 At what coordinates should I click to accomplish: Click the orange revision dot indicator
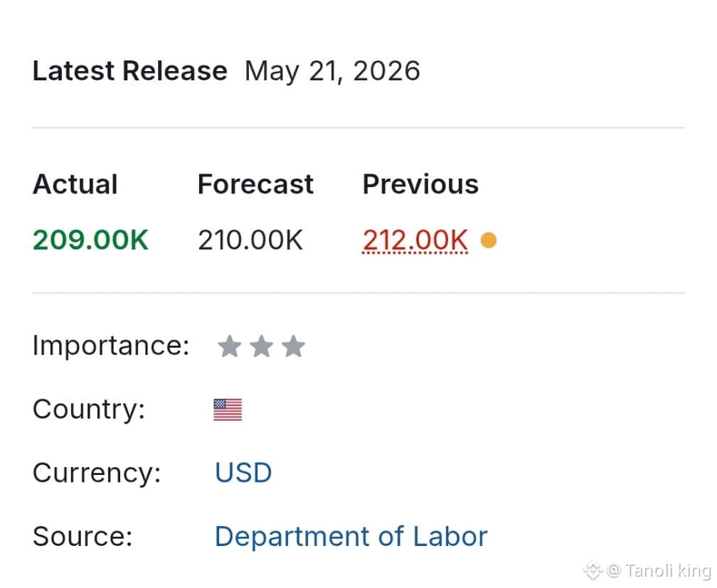(x=489, y=240)
